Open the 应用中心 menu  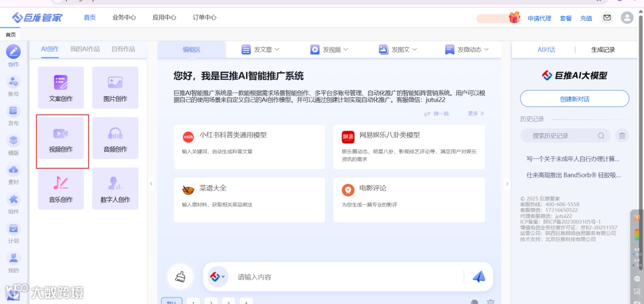click(x=165, y=17)
